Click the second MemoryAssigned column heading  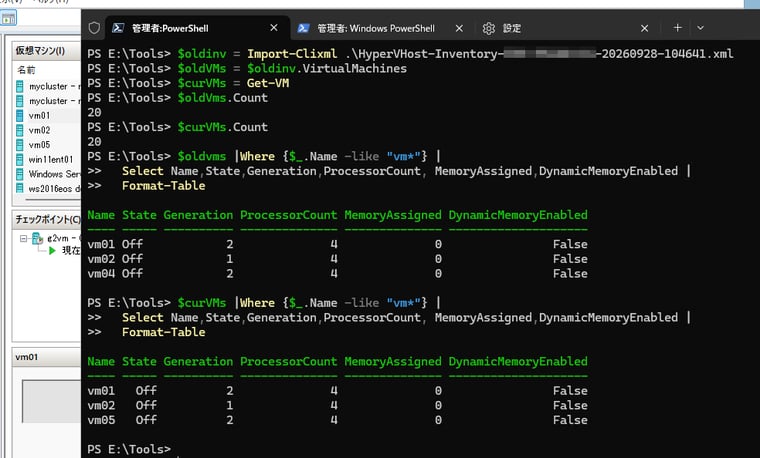[x=393, y=361]
